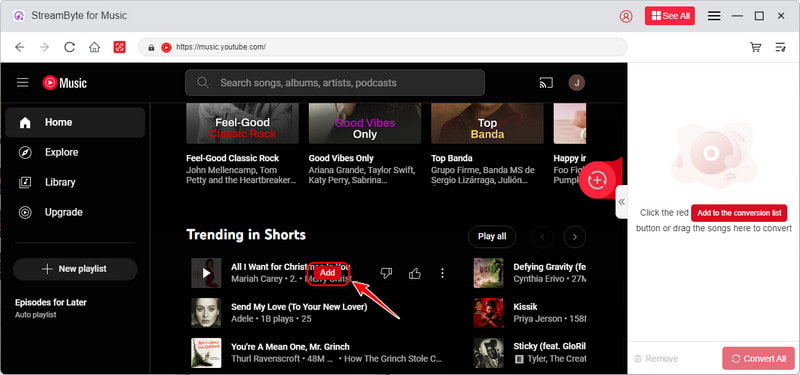Select Explore in the sidebar
This screenshot has width=800, height=375.
pos(75,152)
